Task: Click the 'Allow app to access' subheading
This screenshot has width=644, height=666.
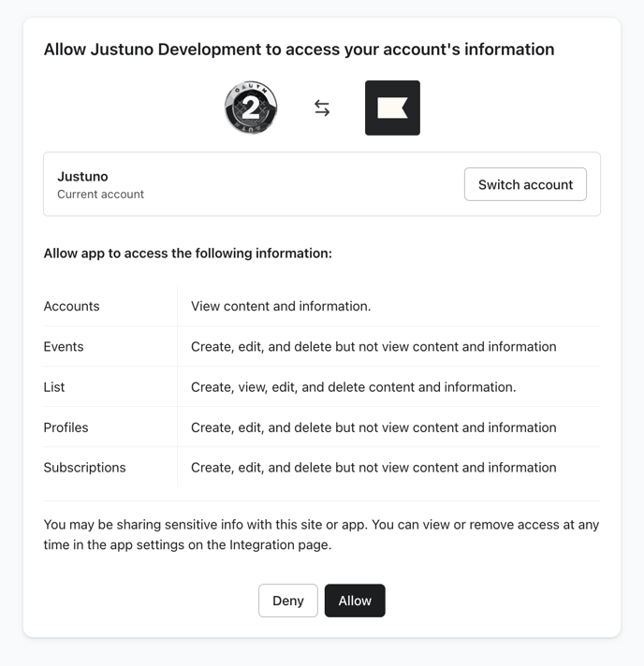Action: [188, 253]
